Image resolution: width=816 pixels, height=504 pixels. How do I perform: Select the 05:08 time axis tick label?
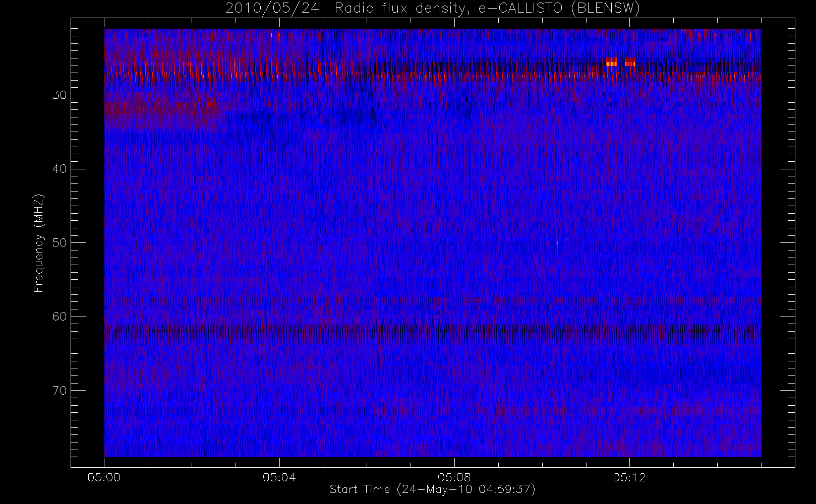coord(454,477)
